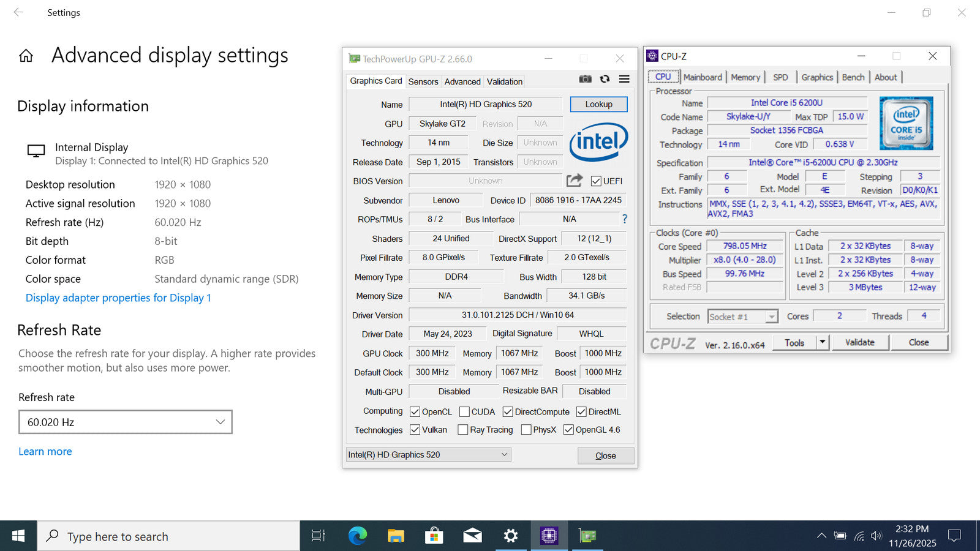Open the GPU-Z hamburger menu
This screenshot has height=551, width=980.
[624, 79]
